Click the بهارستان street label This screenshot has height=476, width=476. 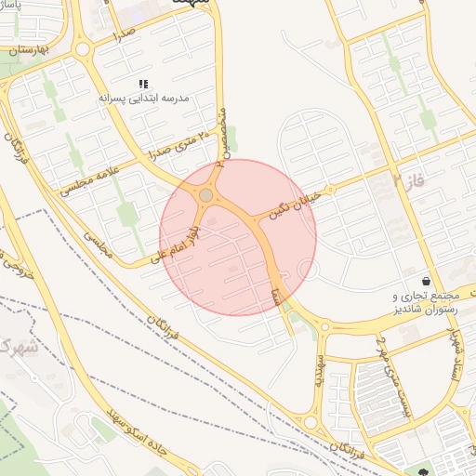(29, 50)
